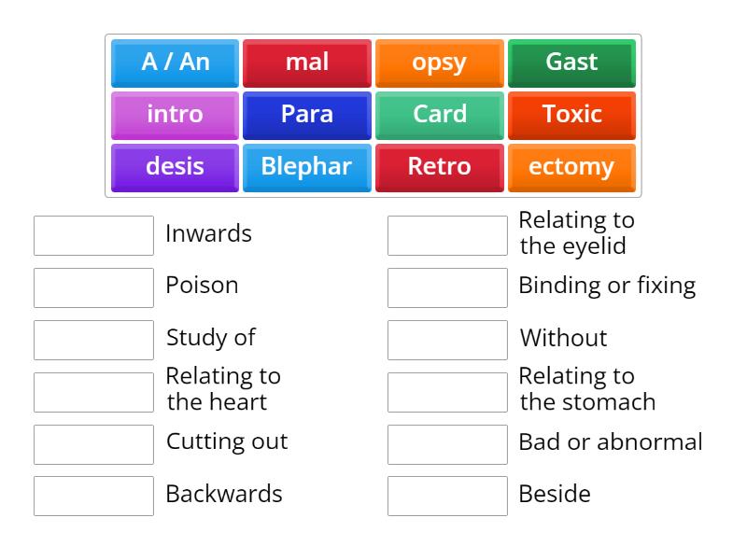Click the 'ectomy' tile
The image size is (747, 560).
pyautogui.click(x=571, y=167)
